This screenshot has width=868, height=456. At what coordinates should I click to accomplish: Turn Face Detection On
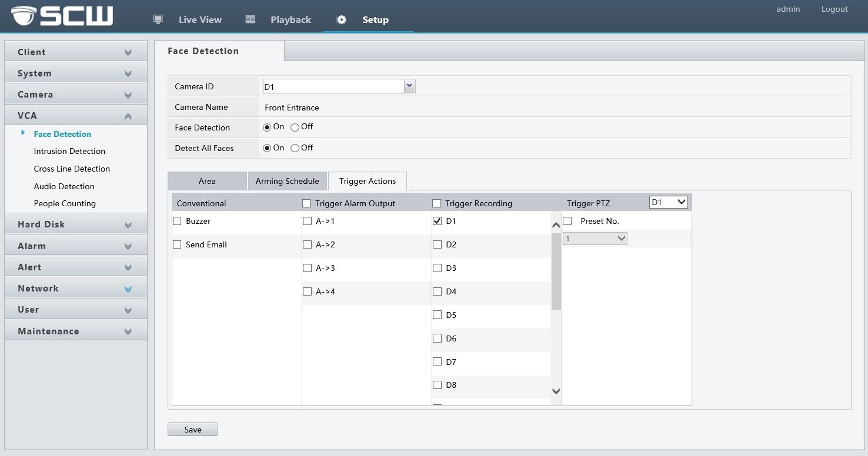pos(267,127)
